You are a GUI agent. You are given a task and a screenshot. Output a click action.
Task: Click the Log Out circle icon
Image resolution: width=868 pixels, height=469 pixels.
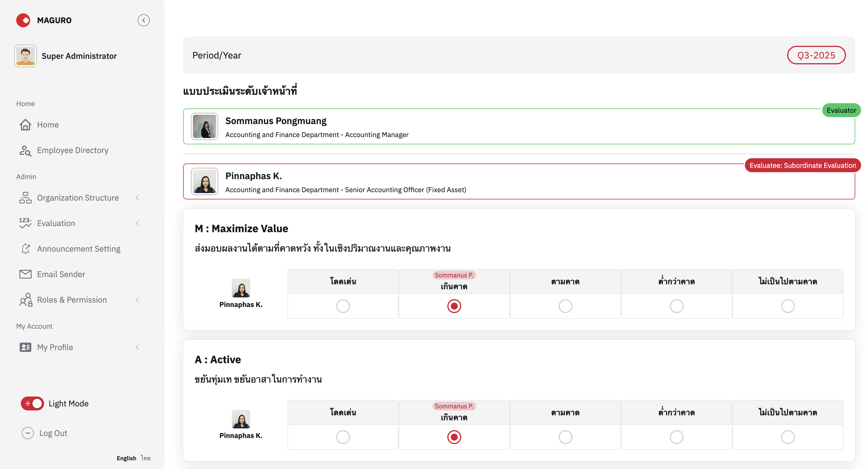(28, 433)
